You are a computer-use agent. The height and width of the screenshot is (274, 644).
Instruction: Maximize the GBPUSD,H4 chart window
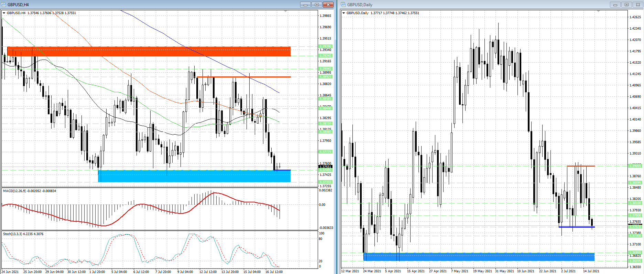317,4
